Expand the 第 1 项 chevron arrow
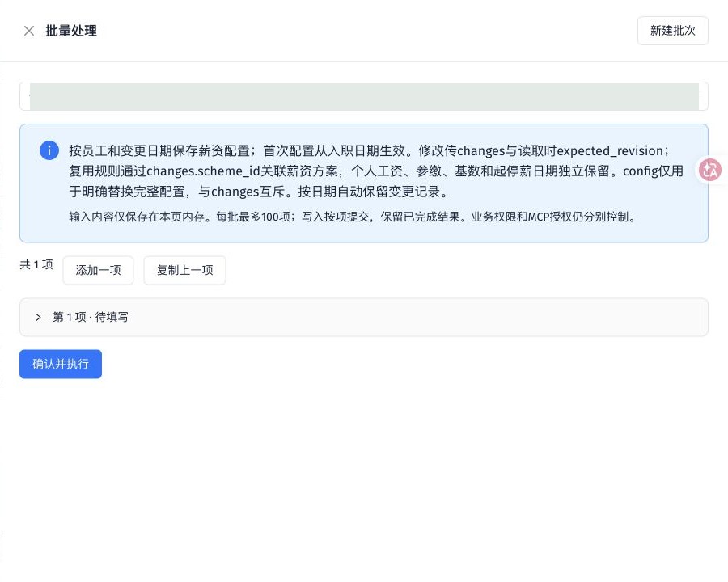This screenshot has width=728, height=582. [38, 318]
